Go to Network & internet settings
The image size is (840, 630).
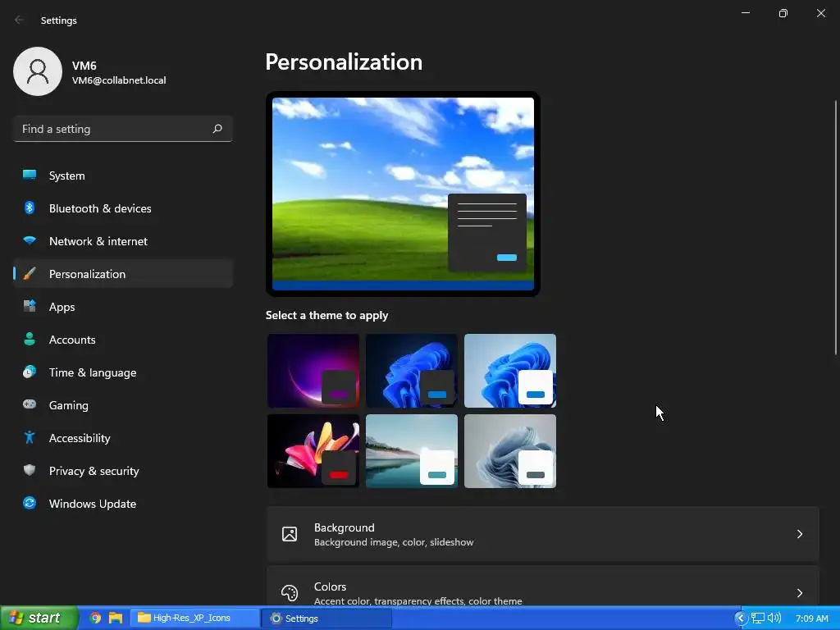tap(123, 240)
